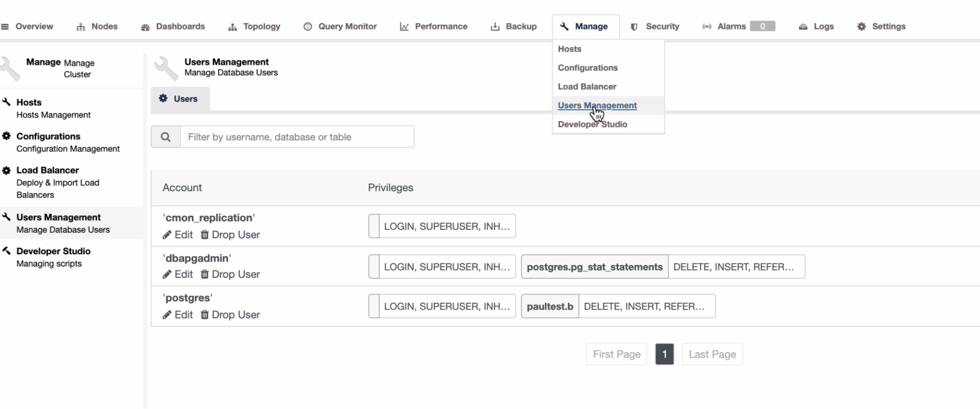Viewport: 980px width, 409px height.
Task: Open the Security tab
Action: coord(655,26)
